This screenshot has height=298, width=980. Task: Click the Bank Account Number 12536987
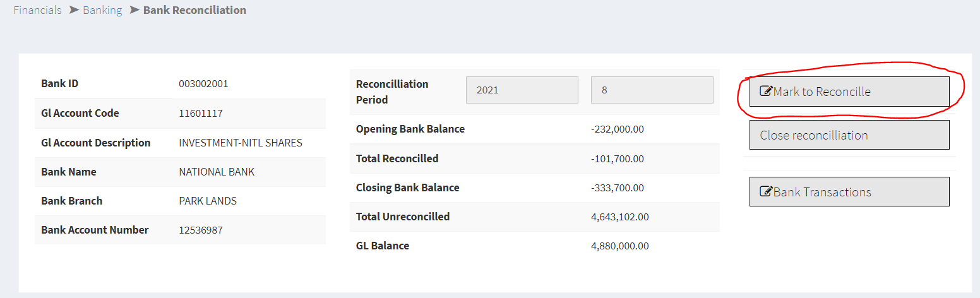[x=201, y=230]
